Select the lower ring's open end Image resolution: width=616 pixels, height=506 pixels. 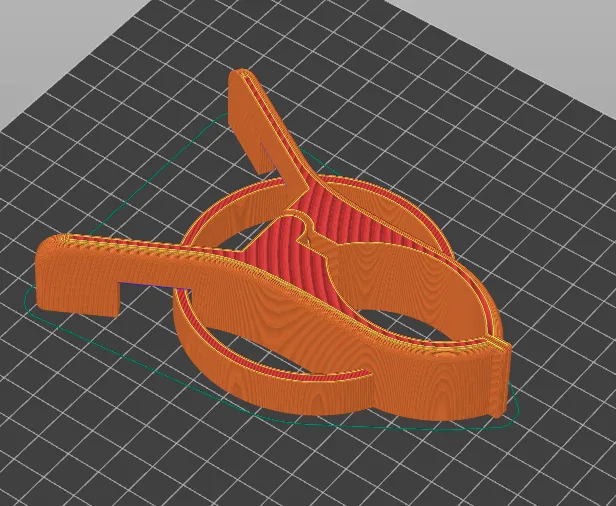tap(363, 373)
